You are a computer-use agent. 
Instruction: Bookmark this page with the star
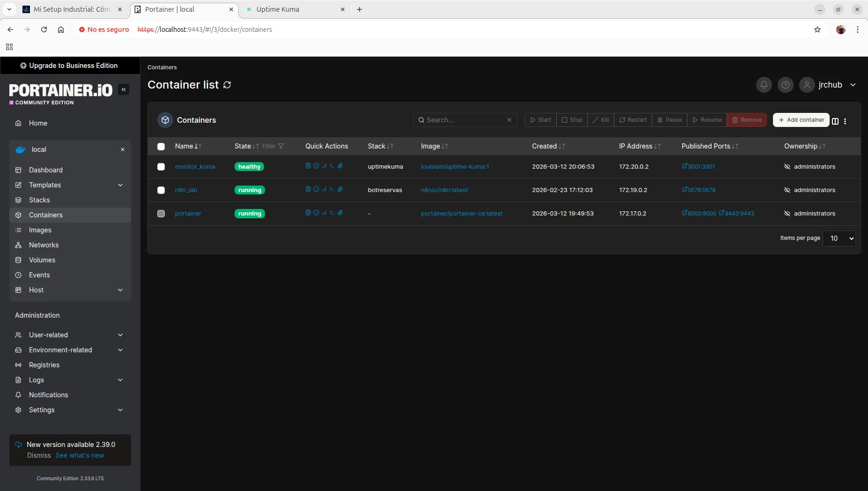click(817, 30)
